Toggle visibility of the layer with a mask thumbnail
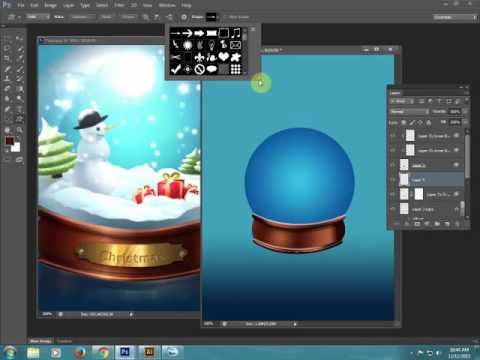 click(393, 194)
